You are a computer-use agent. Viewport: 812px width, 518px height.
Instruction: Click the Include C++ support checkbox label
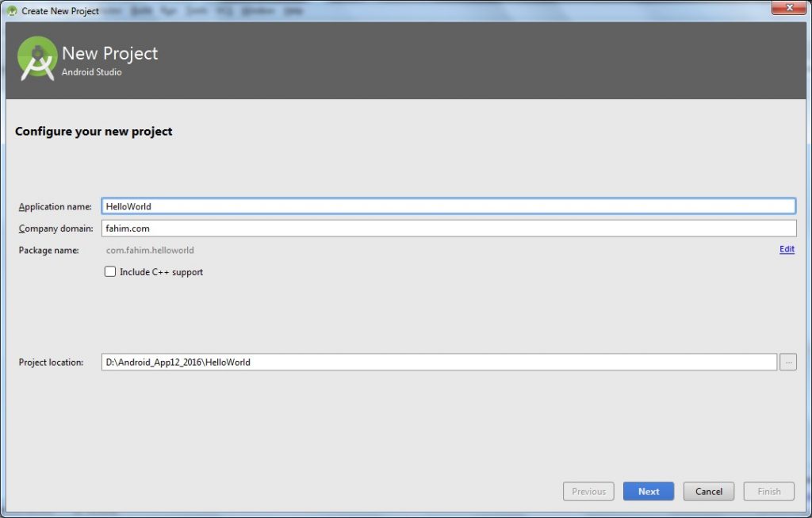tap(163, 271)
